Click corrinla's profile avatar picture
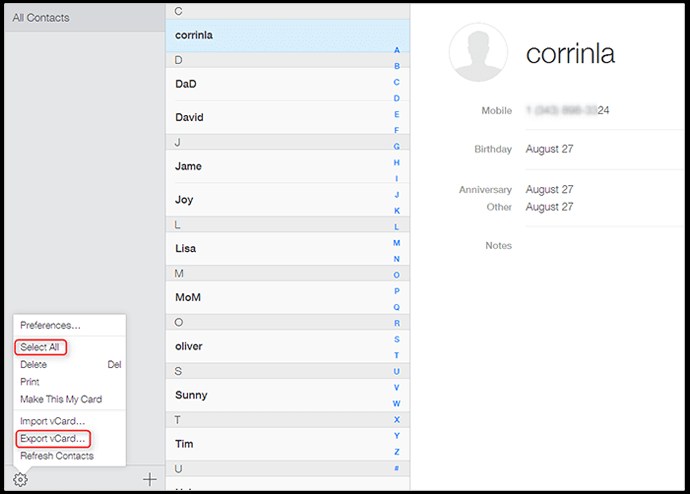 [x=479, y=52]
